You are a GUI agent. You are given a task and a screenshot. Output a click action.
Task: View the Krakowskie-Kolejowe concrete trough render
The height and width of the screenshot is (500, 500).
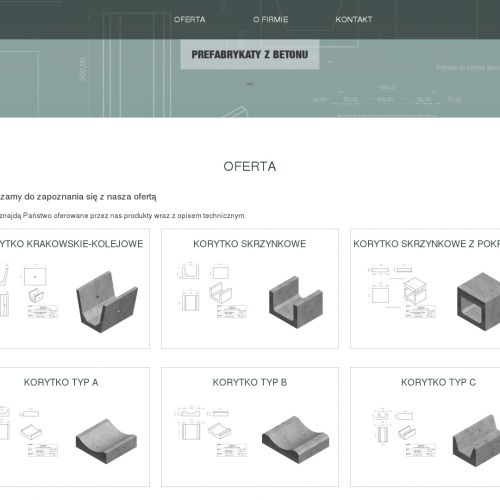point(107,302)
